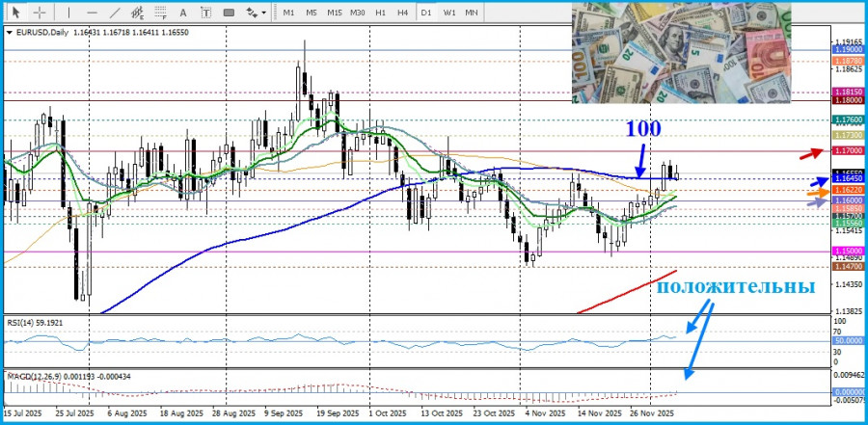Choose the rectangle shape tool
This screenshot has width=868, height=425.
(229, 13)
